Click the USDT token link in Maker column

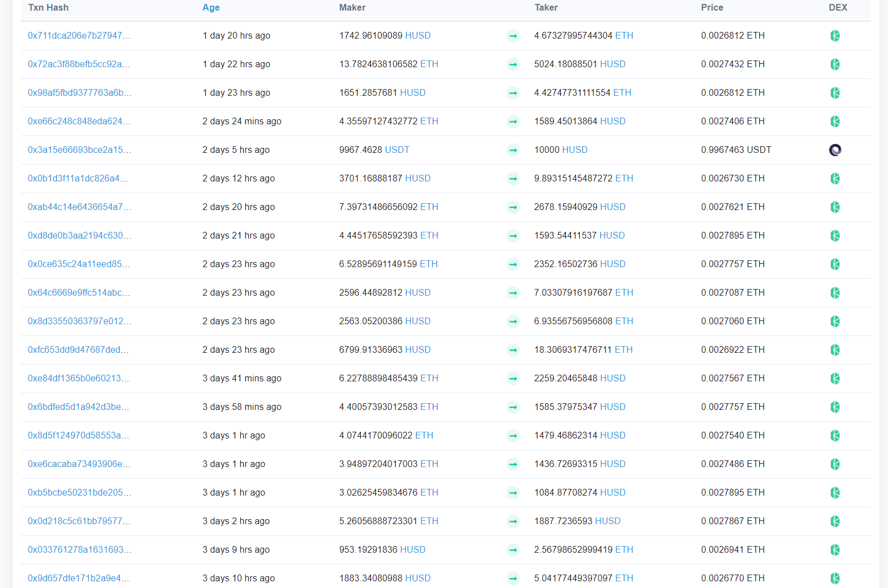click(x=397, y=150)
